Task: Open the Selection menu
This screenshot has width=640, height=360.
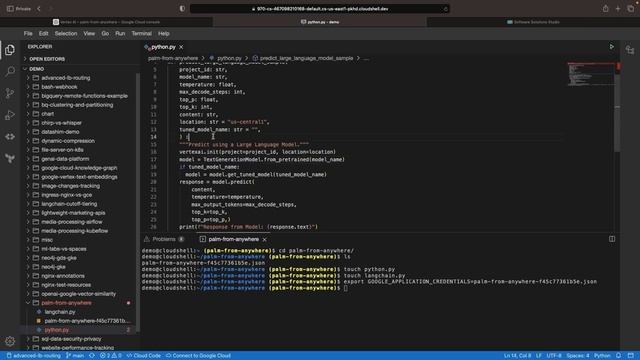Action: tap(66, 33)
